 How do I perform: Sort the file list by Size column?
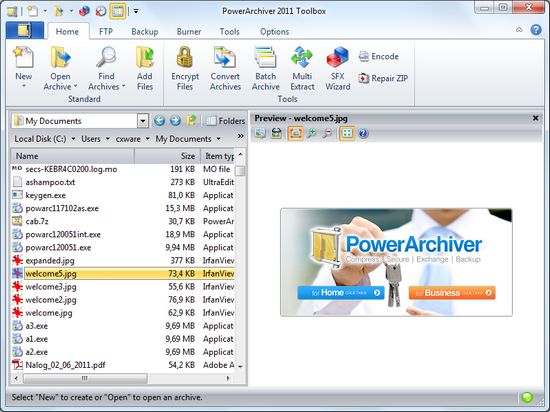[167, 156]
